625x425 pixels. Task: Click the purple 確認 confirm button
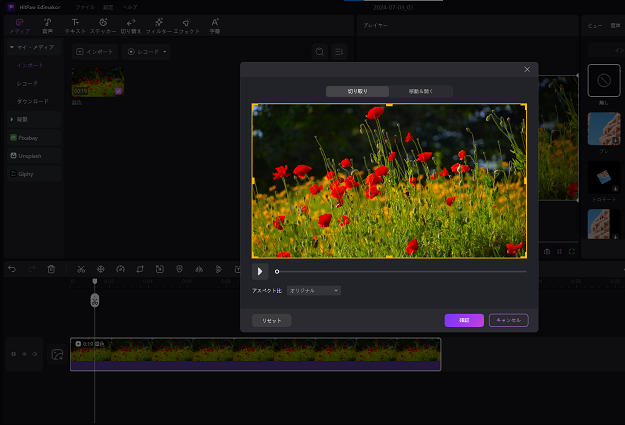(464, 321)
